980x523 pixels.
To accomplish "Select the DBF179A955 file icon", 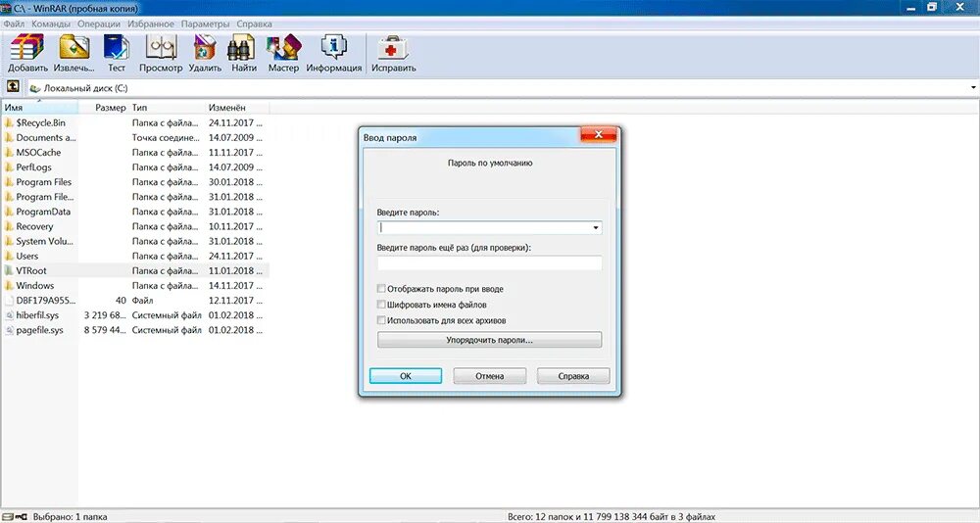I will [9, 300].
